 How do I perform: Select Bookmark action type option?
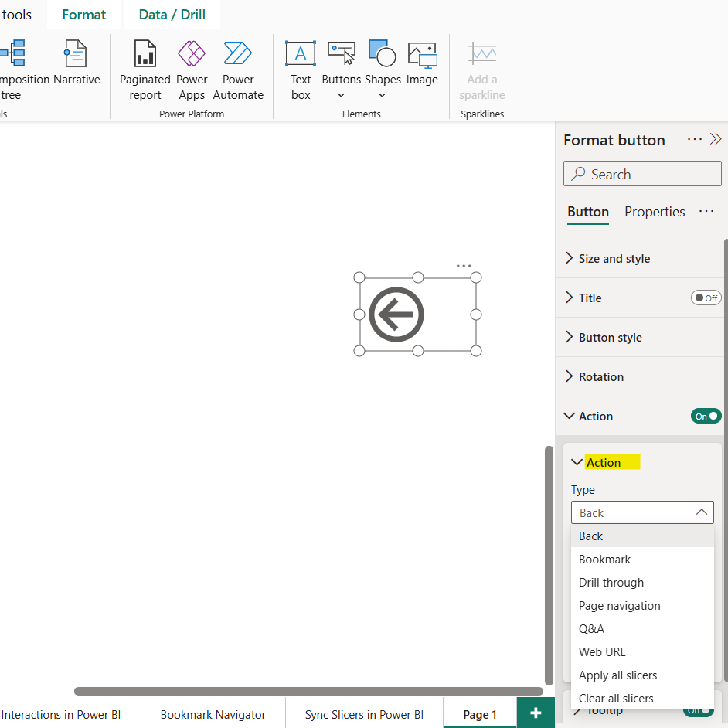(x=604, y=560)
